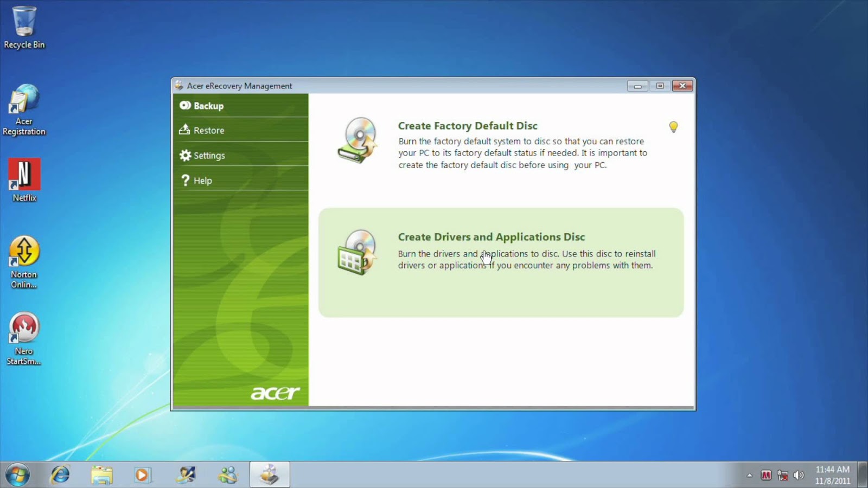Image resolution: width=868 pixels, height=488 pixels.
Task: Launch Internet Explorer from the taskbar
Action: tap(60, 475)
